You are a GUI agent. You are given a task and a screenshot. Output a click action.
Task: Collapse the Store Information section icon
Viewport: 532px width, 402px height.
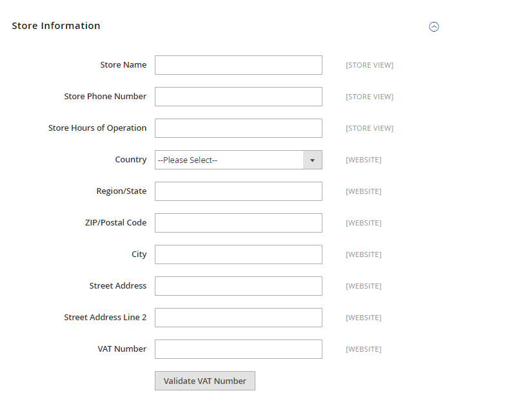tap(434, 27)
